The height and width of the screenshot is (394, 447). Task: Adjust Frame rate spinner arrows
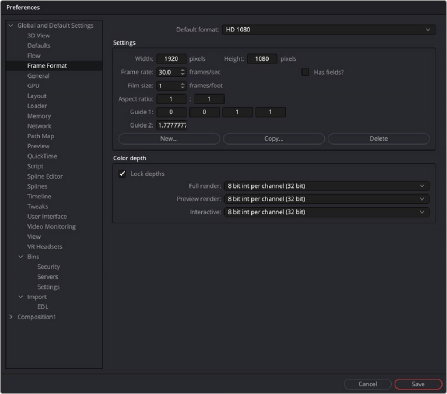tap(182, 72)
